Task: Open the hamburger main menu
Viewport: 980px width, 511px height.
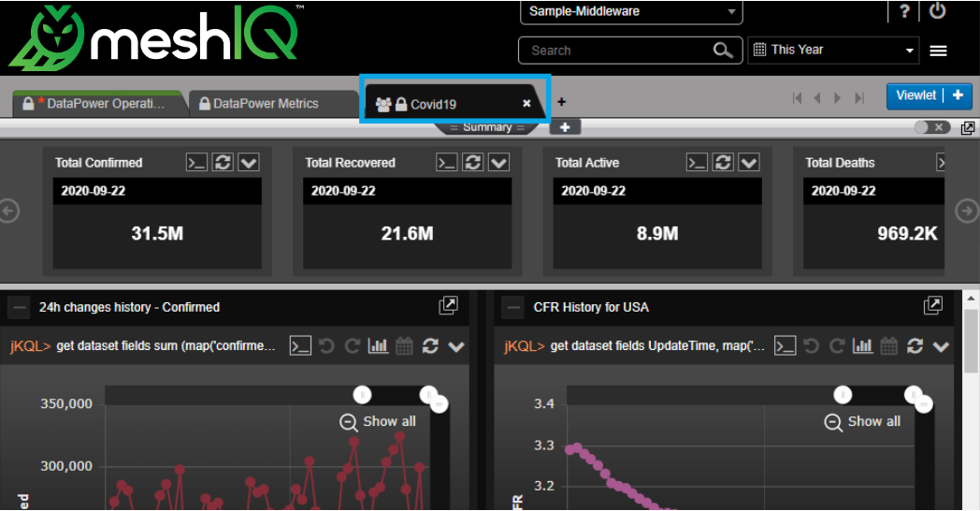Action: pos(938,51)
